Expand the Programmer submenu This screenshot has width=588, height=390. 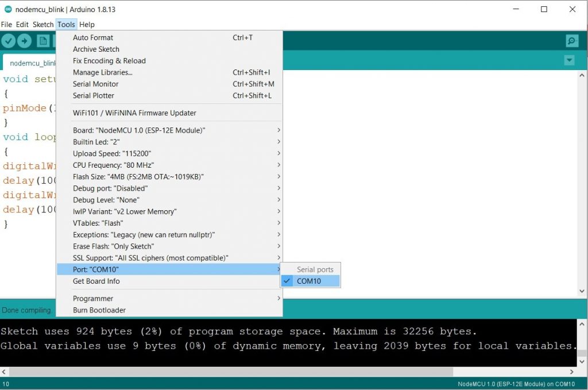click(x=169, y=299)
